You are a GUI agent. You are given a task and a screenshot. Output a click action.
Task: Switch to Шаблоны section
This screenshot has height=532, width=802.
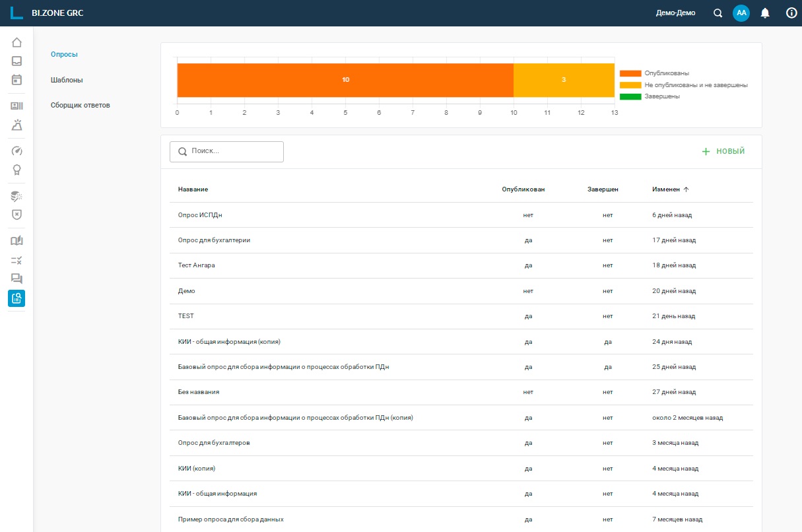(67, 80)
